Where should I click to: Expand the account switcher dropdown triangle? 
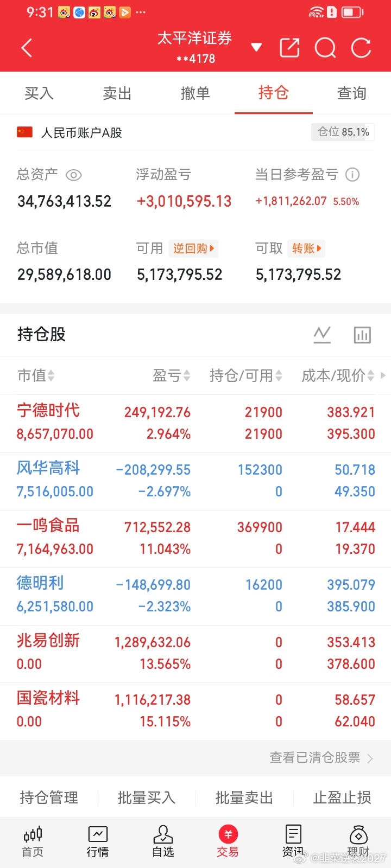pyautogui.click(x=256, y=47)
